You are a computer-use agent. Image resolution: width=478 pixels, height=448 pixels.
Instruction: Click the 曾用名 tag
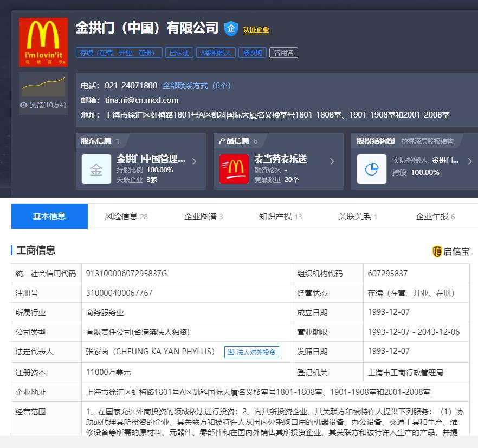[x=283, y=53]
